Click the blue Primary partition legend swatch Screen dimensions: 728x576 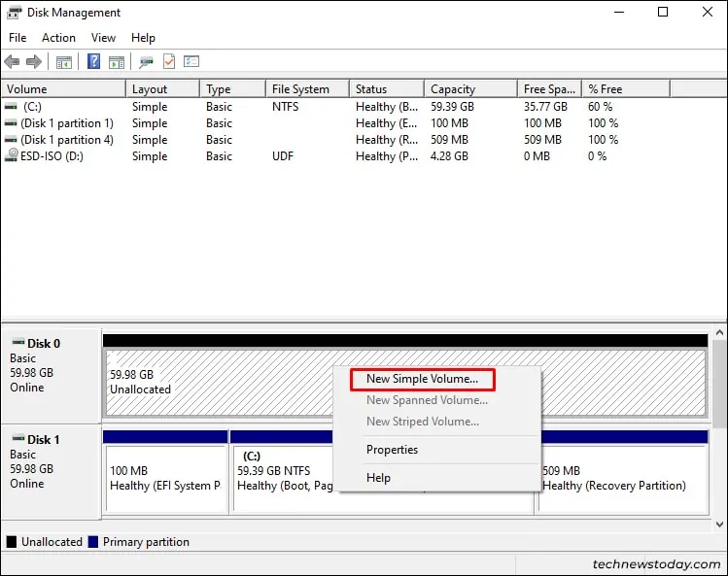click(x=93, y=542)
